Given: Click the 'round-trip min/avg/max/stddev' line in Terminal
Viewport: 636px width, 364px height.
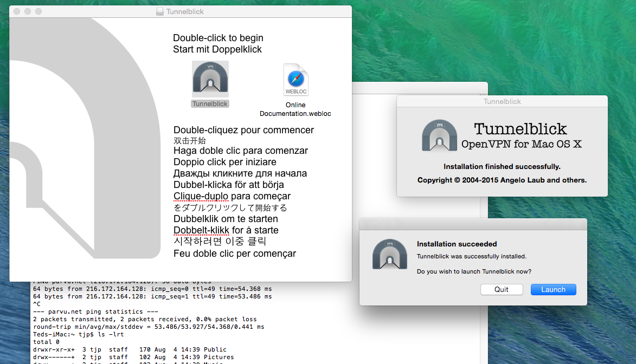Looking at the screenshot, I should tap(149, 327).
